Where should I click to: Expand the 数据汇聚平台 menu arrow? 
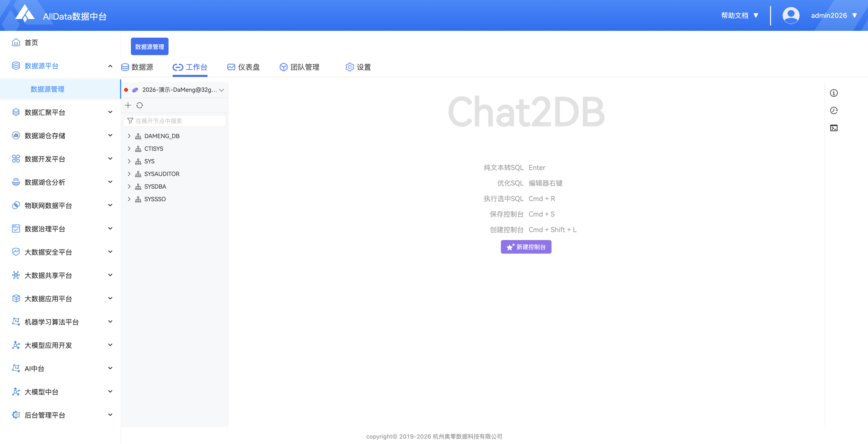click(110, 112)
